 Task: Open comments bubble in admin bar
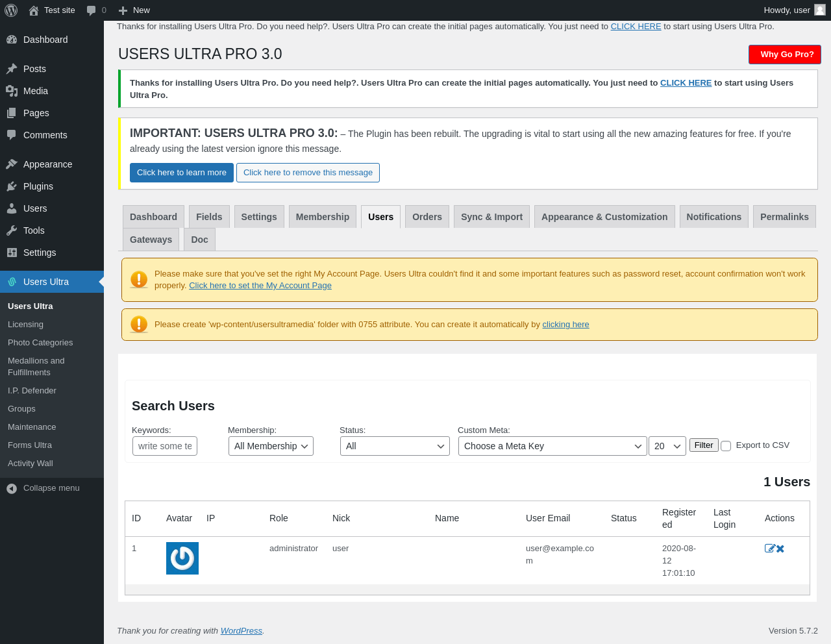92,10
